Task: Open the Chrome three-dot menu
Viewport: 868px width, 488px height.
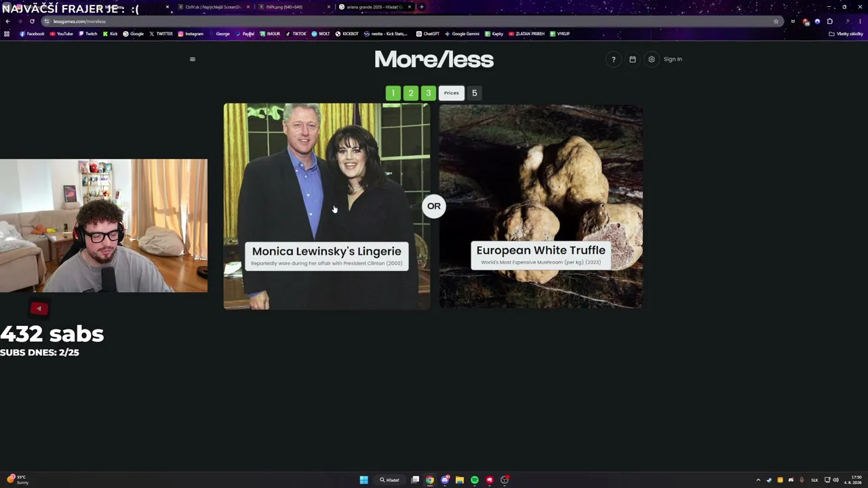Action: (x=860, y=21)
